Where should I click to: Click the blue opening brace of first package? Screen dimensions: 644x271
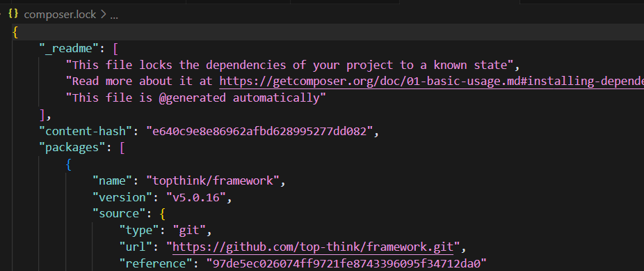coord(69,164)
